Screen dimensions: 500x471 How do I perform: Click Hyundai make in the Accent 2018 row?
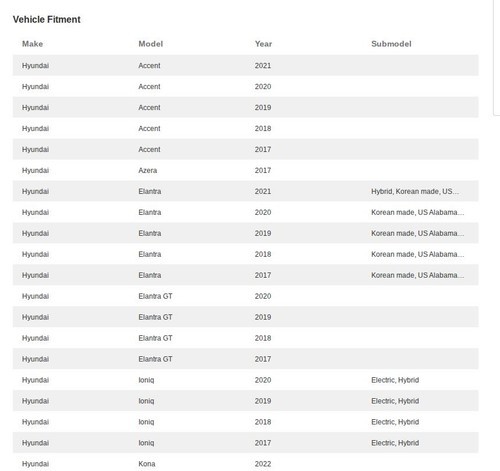[x=35, y=128]
